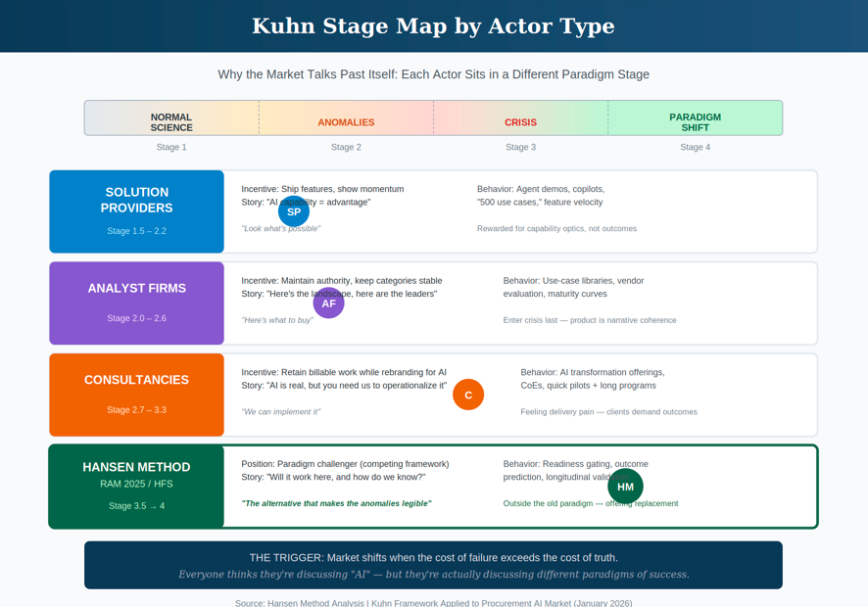868x607 pixels.
Task: Click the "We can implement it" quote
Action: coord(281,412)
